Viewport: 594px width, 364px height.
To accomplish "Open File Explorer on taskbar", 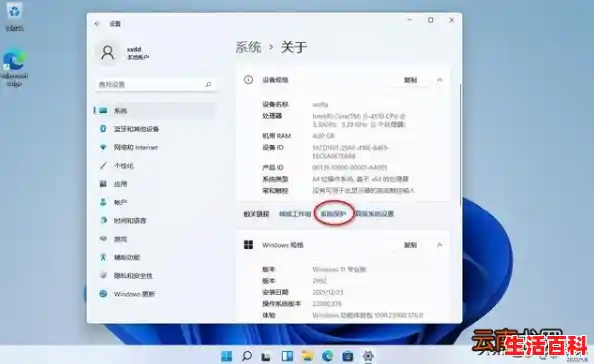I will (307, 356).
